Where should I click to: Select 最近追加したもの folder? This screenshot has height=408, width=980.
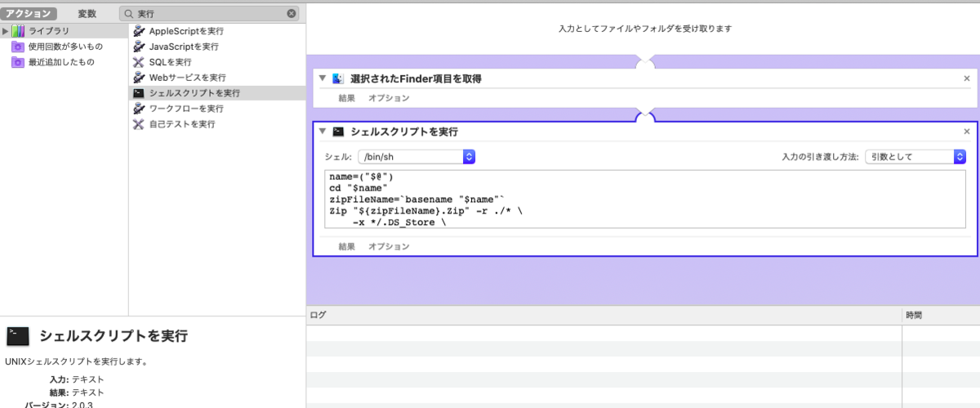click(61, 62)
